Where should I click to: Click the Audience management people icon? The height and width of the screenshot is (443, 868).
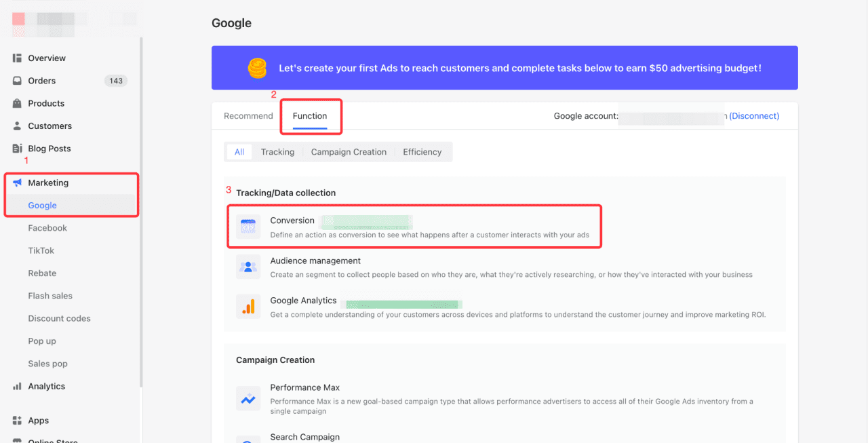pos(248,267)
